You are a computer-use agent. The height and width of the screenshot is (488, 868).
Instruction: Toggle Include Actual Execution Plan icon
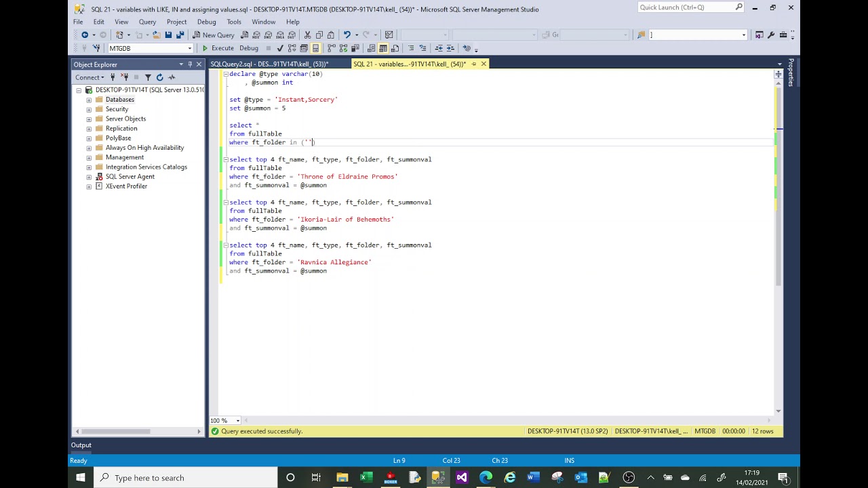click(x=332, y=48)
